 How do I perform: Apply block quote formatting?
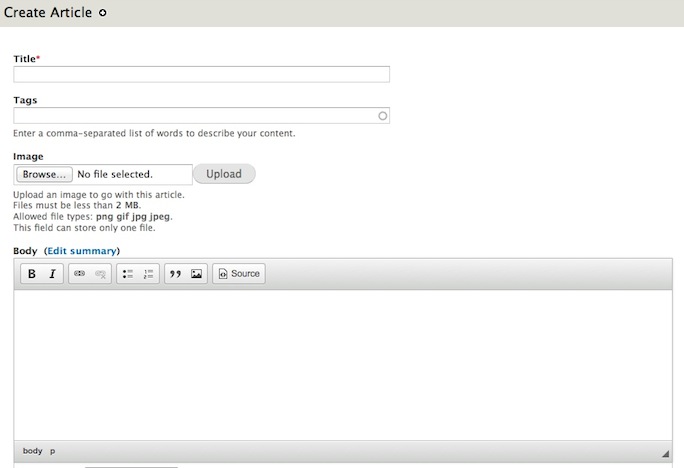pos(175,273)
